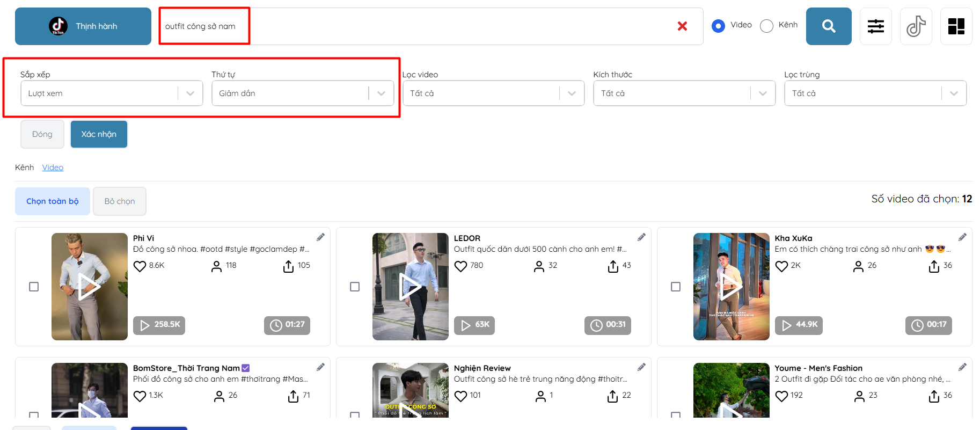Click the TikTok logo icon button
Viewport: 980px width, 430px height.
[916, 26]
